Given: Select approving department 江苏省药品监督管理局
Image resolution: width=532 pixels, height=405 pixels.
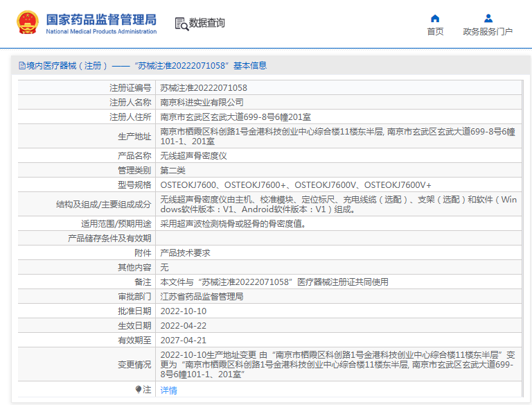Looking at the screenshot, I should [202, 297].
